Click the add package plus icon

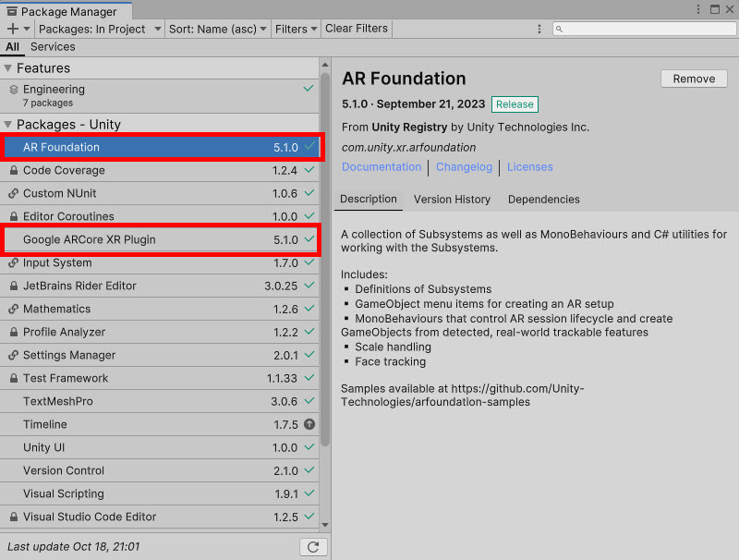(13, 29)
